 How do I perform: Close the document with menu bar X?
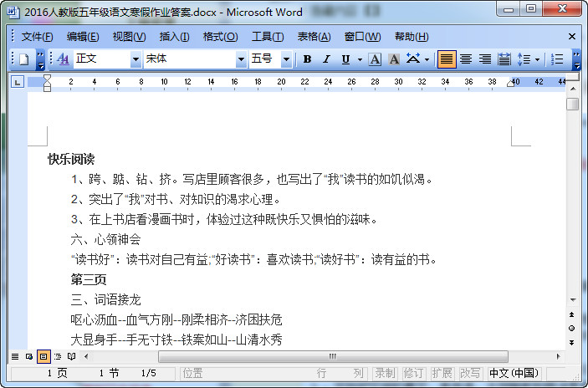pos(572,36)
